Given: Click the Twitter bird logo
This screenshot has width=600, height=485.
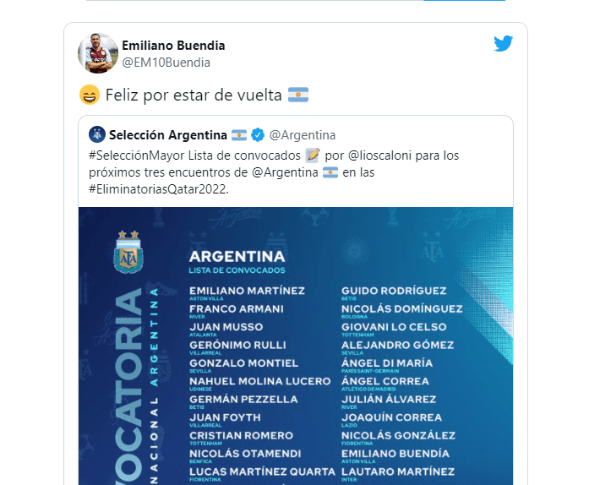Looking at the screenshot, I should point(503,44).
